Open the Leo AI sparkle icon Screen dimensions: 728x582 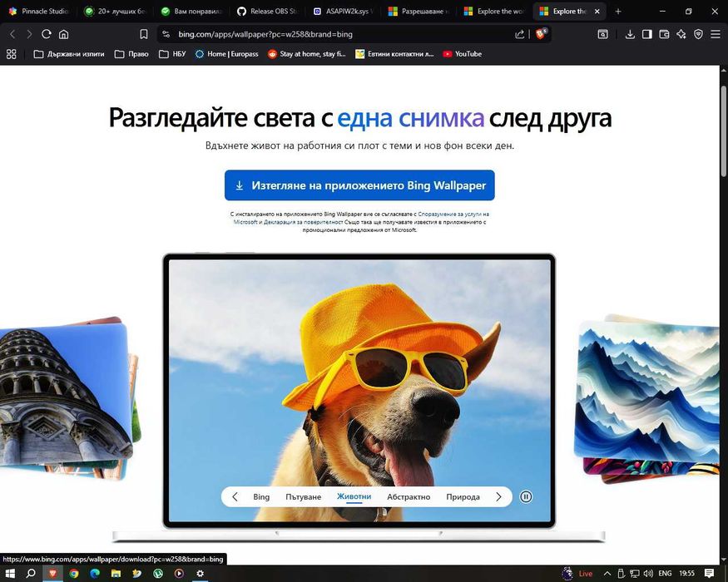(x=681, y=34)
